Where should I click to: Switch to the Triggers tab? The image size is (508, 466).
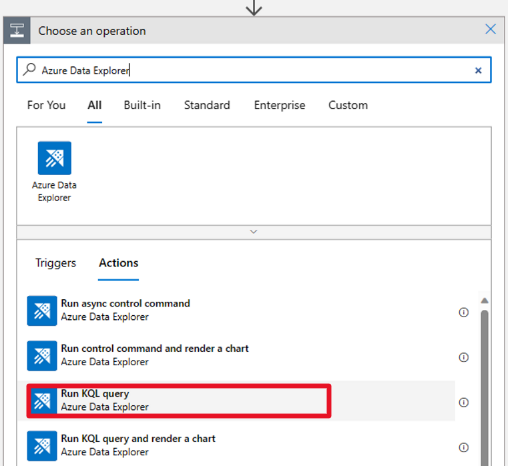(56, 263)
